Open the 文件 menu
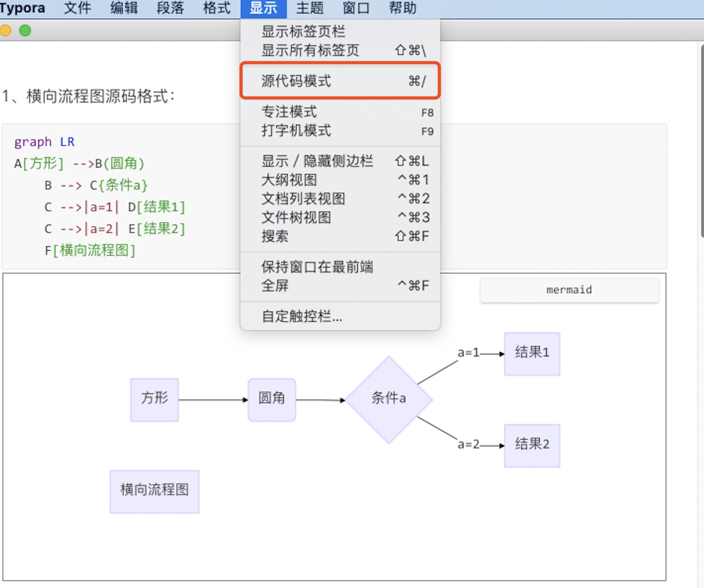 click(x=78, y=8)
